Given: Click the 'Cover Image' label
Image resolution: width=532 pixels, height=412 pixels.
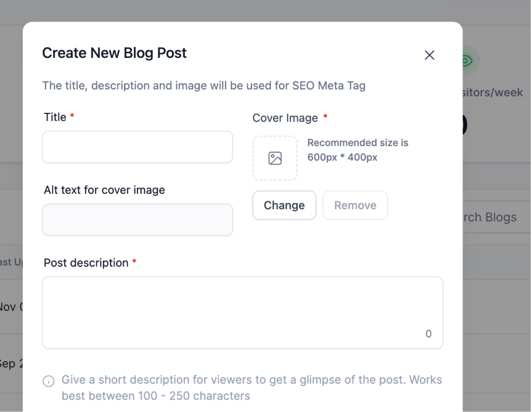Looking at the screenshot, I should point(285,118).
